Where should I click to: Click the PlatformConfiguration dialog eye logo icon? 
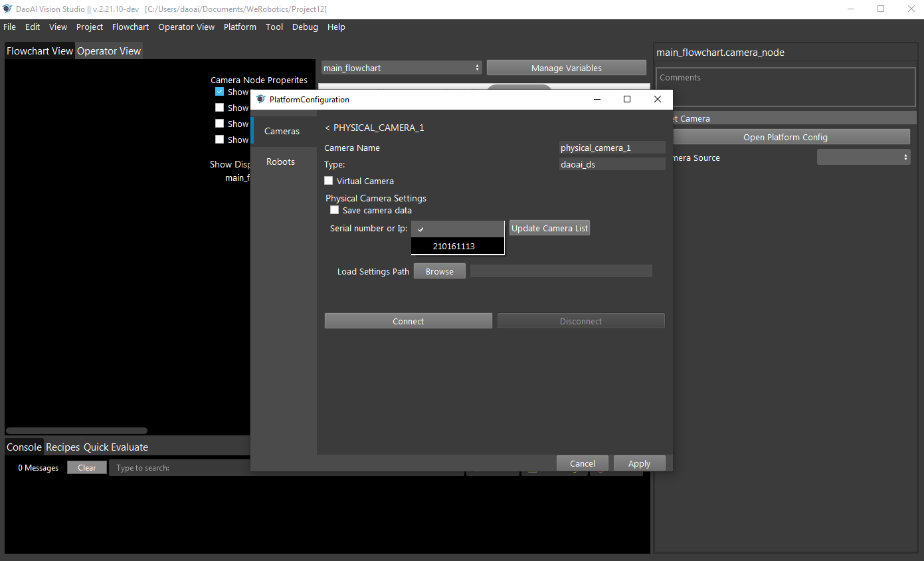(x=261, y=99)
